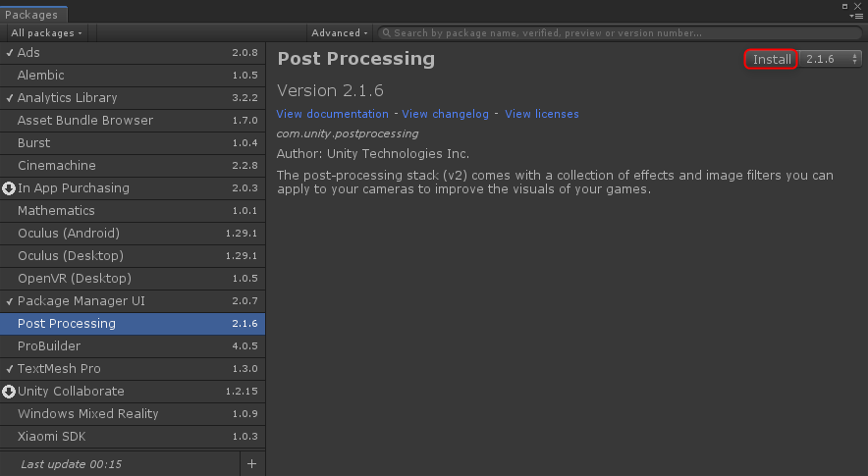This screenshot has height=476, width=868.
Task: Open the All packages filter dropdown
Action: (x=46, y=33)
